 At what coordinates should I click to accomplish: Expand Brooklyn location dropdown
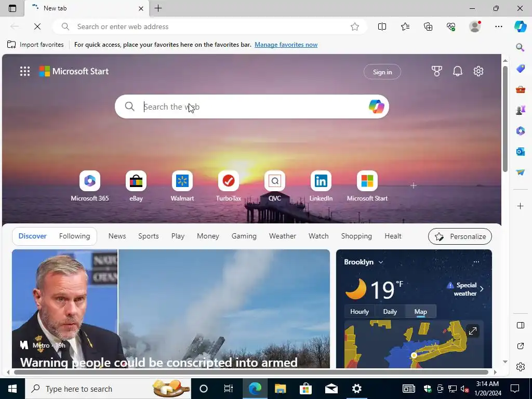pyautogui.click(x=381, y=262)
